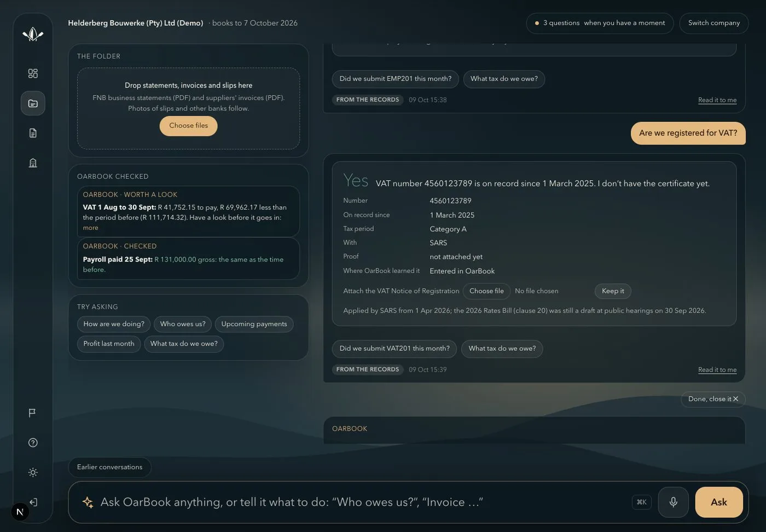The height and width of the screenshot is (532, 766).
Task: Select the 'Profit last month' chip
Action: [x=109, y=344]
